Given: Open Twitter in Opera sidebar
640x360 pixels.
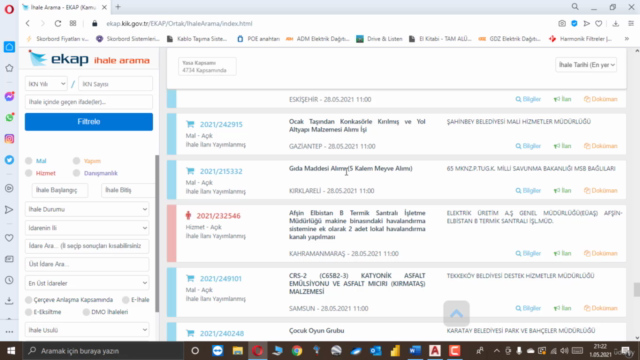Looking at the screenshot, I should pos(9,160).
